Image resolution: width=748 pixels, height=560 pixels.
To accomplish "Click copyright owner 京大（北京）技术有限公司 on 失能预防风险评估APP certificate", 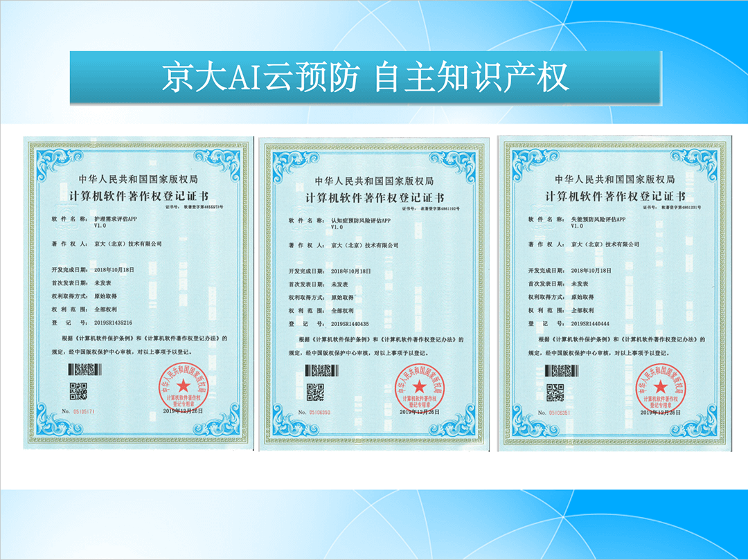I will pyautogui.click(x=605, y=244).
